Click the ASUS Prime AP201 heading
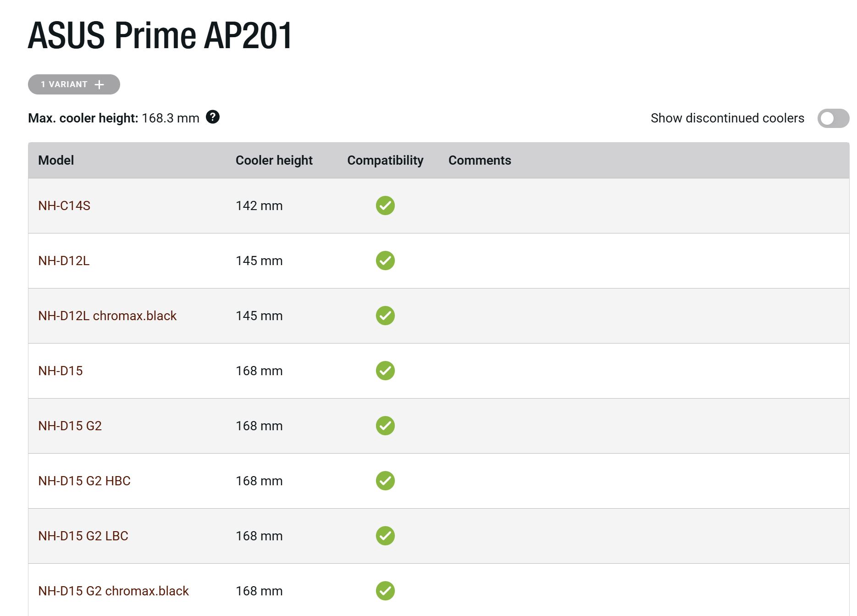857x616 pixels. coord(160,35)
